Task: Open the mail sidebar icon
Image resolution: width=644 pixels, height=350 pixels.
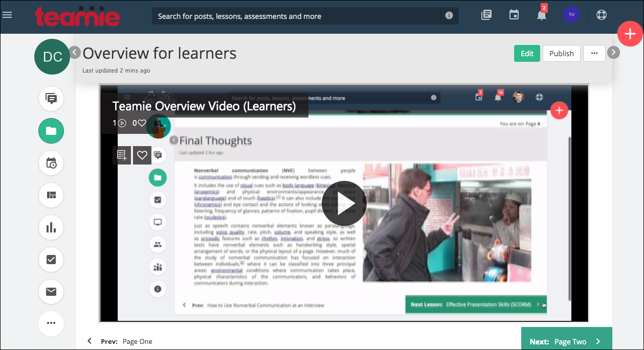Action: click(51, 292)
